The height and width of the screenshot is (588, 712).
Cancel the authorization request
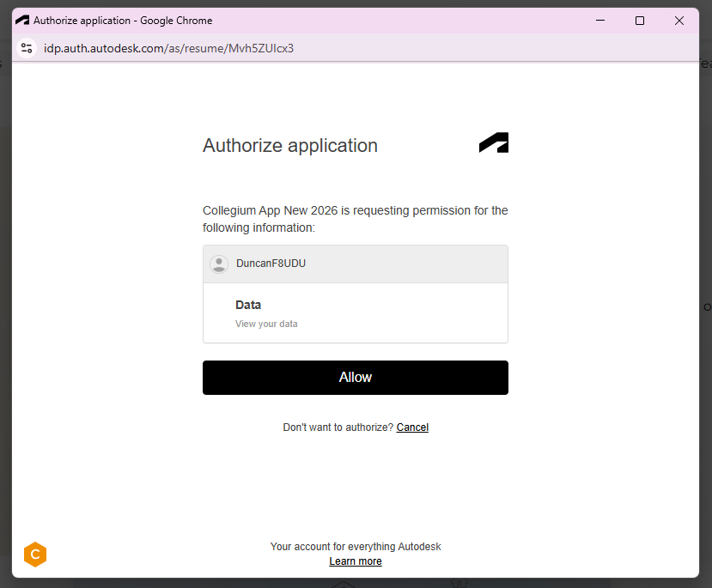(412, 427)
